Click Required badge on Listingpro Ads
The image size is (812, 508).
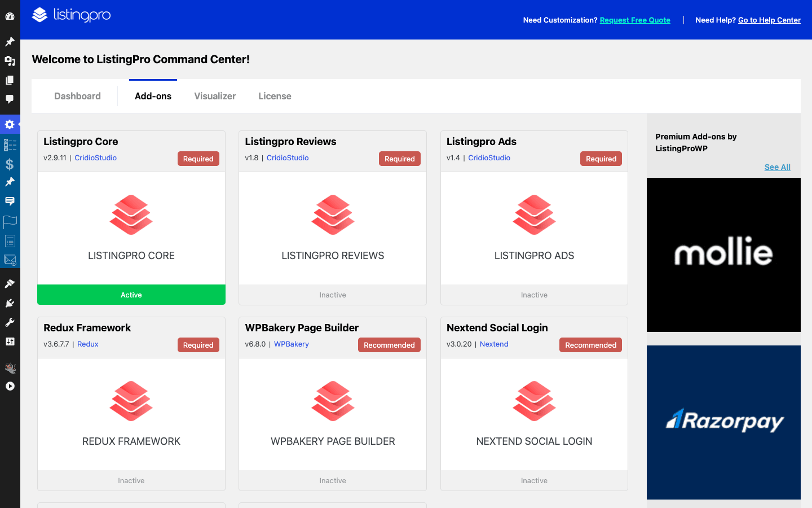601,159
